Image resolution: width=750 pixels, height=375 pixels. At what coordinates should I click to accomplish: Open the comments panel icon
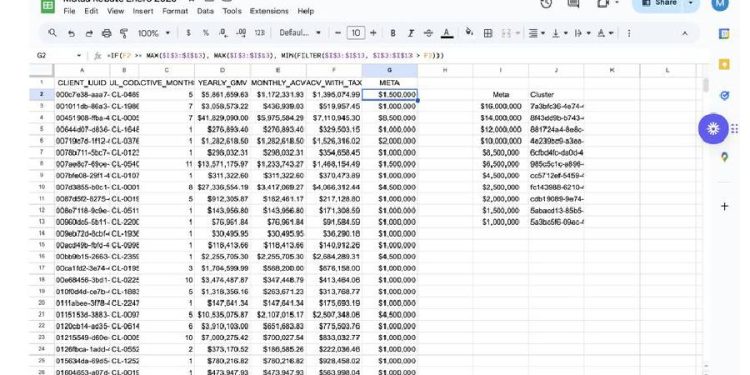click(573, 3)
